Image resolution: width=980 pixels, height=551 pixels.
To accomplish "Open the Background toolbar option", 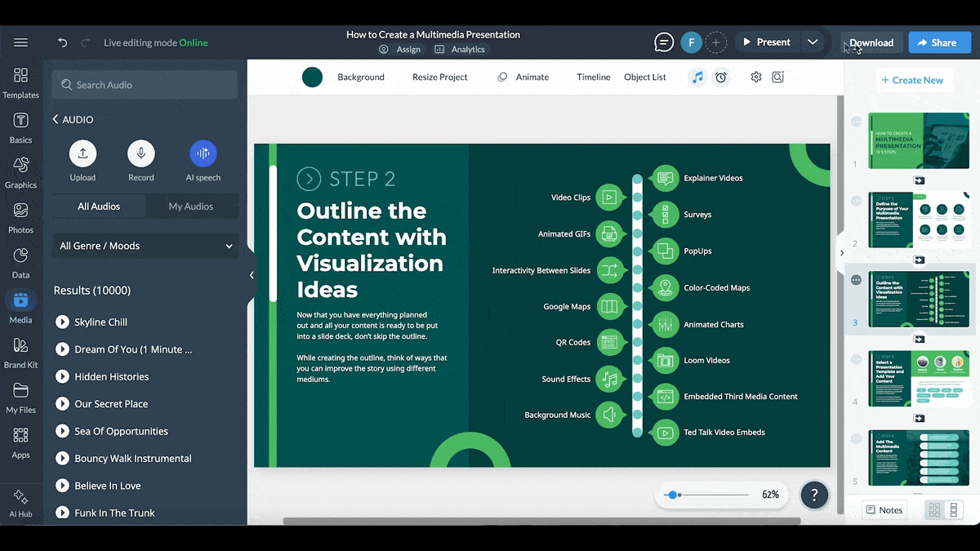I will pyautogui.click(x=361, y=77).
